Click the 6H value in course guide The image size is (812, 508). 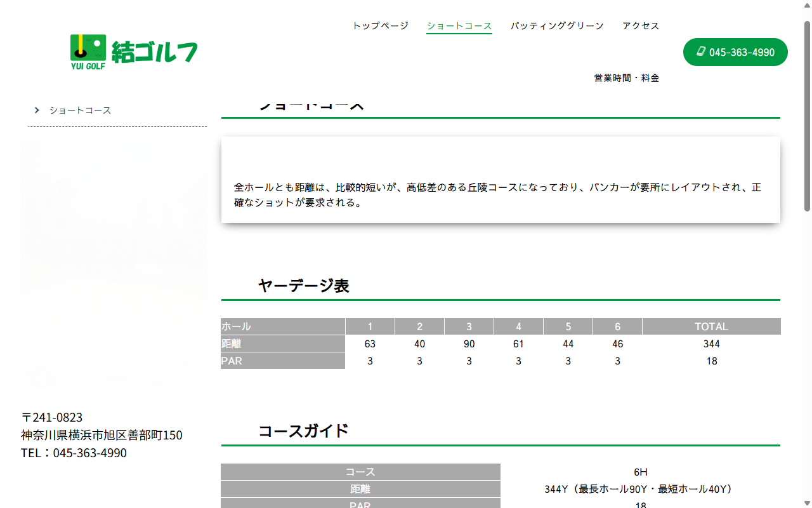(x=641, y=472)
